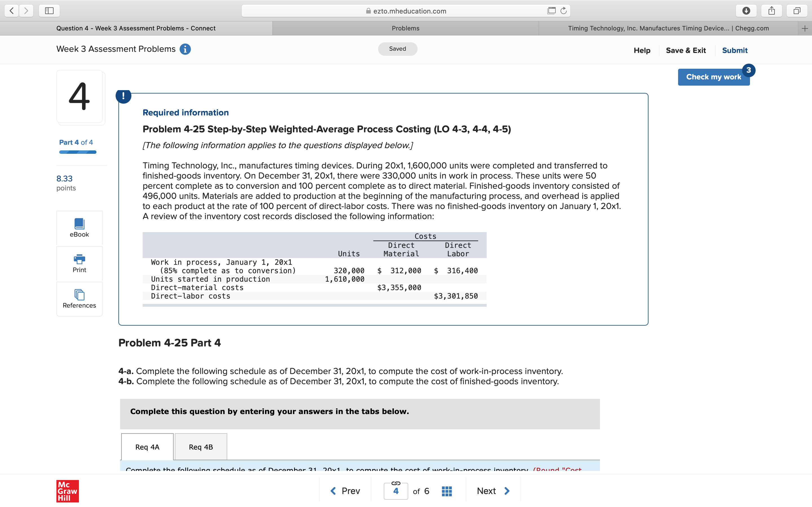Click the info icon beside assessment title
Screen dimensions: 812x507
[185, 49]
